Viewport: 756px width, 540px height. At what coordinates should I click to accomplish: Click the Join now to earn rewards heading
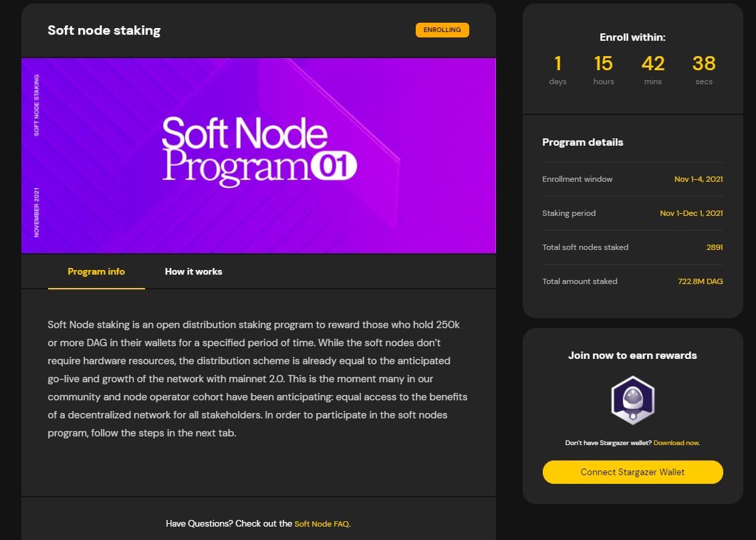[632, 356]
